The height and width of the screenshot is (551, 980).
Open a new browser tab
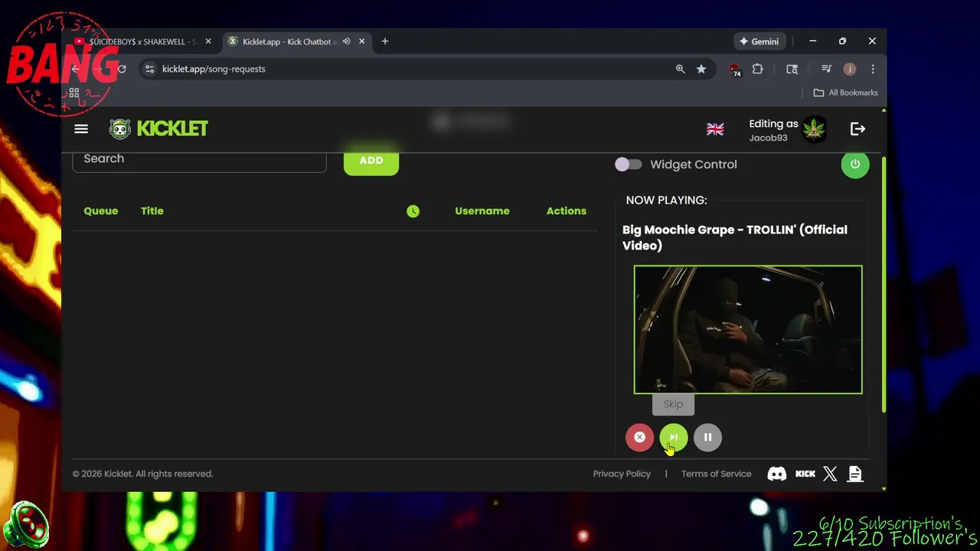pos(385,41)
